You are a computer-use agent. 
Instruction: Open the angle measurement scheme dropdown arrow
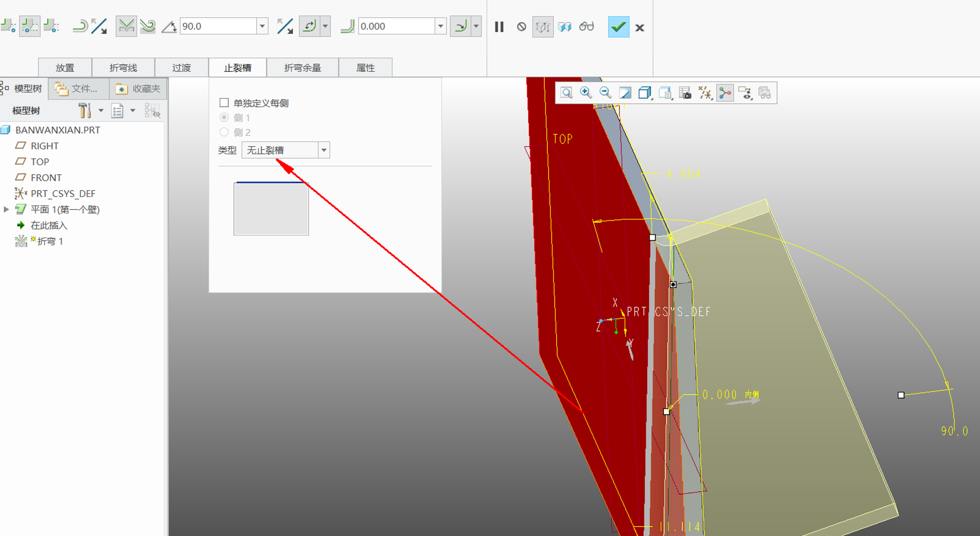(325, 26)
